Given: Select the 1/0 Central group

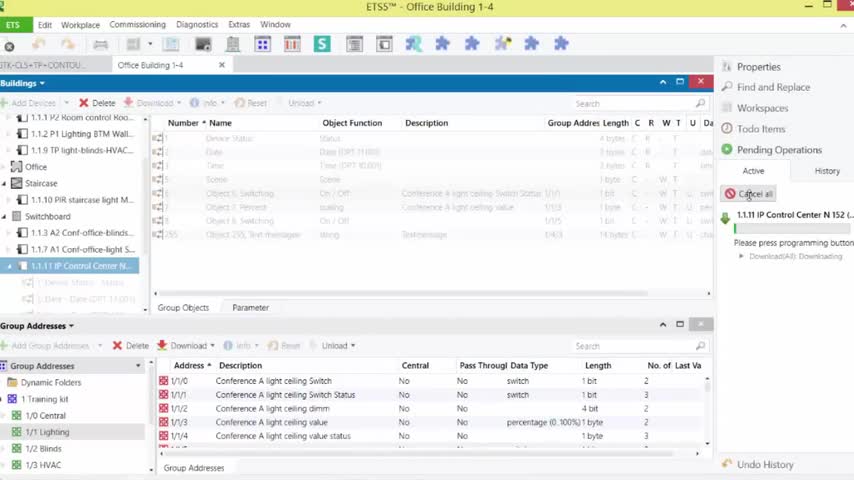Looking at the screenshot, I should click(x=45, y=416).
